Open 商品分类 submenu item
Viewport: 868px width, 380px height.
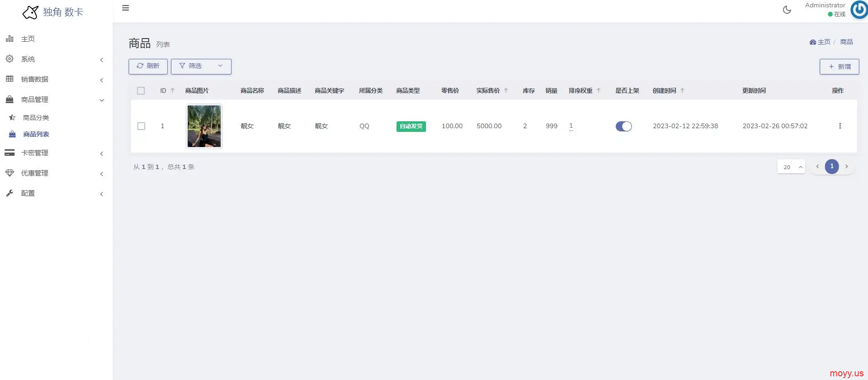tap(36, 118)
